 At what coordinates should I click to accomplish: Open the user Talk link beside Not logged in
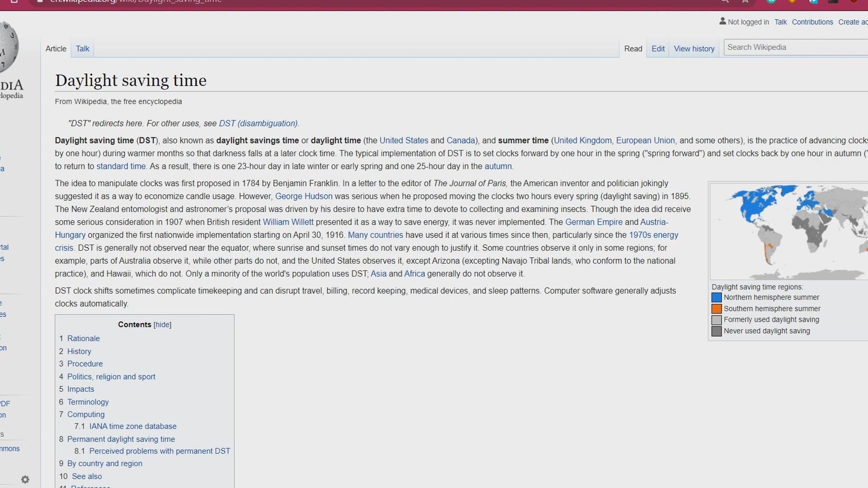[780, 22]
